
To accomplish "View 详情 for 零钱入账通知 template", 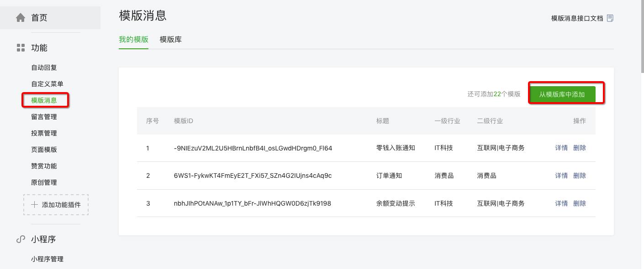I will click(x=561, y=148).
